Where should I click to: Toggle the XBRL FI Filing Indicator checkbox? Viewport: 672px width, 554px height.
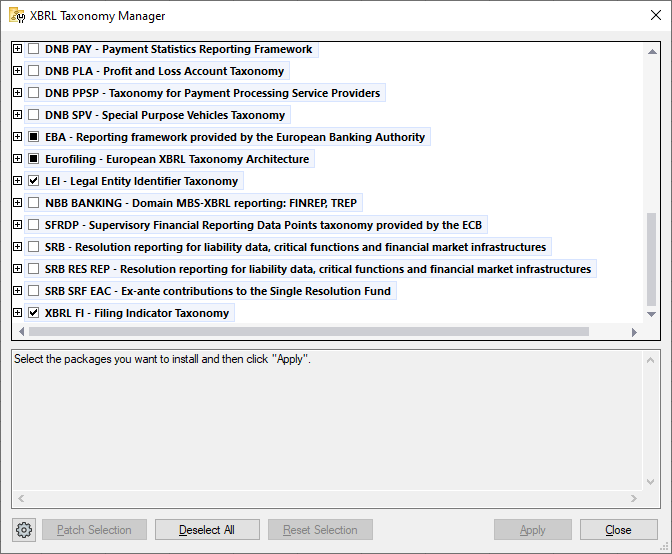(34, 313)
